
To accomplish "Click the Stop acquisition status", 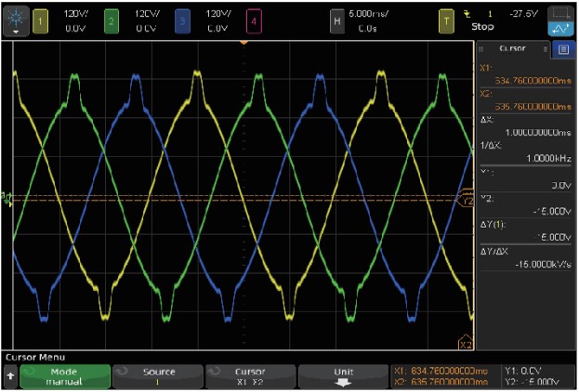I will pyautogui.click(x=495, y=26).
